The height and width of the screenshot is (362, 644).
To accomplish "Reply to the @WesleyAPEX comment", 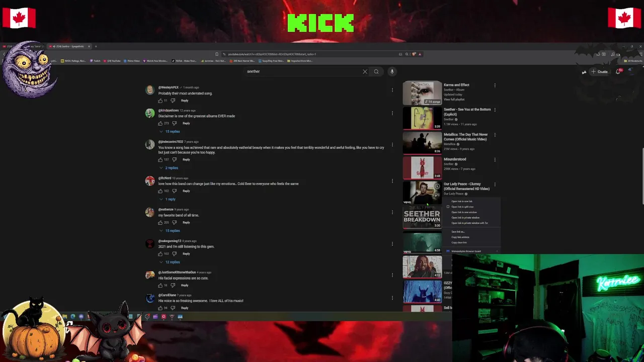I will (185, 101).
